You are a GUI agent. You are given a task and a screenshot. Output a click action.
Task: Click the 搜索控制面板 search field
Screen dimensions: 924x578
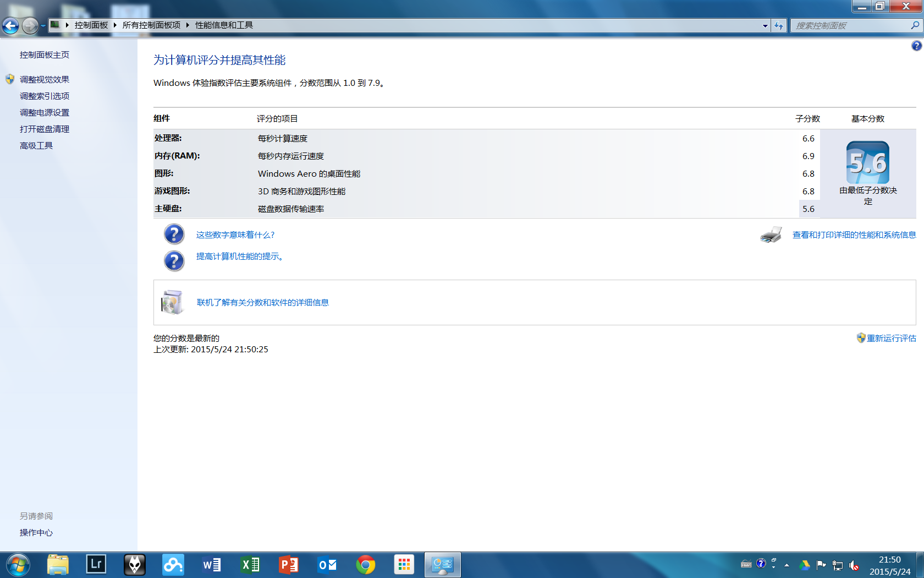tap(850, 25)
